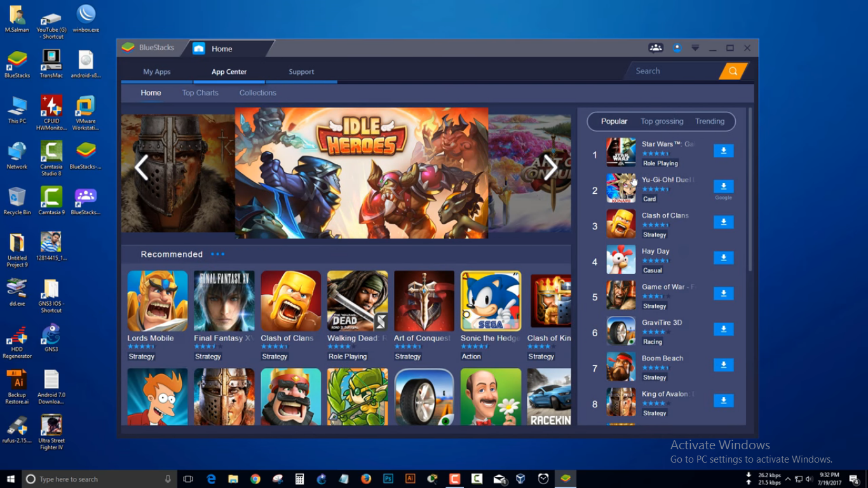Open Task View on the taskbar
Viewport: 868px width, 488px height.
coord(188,479)
